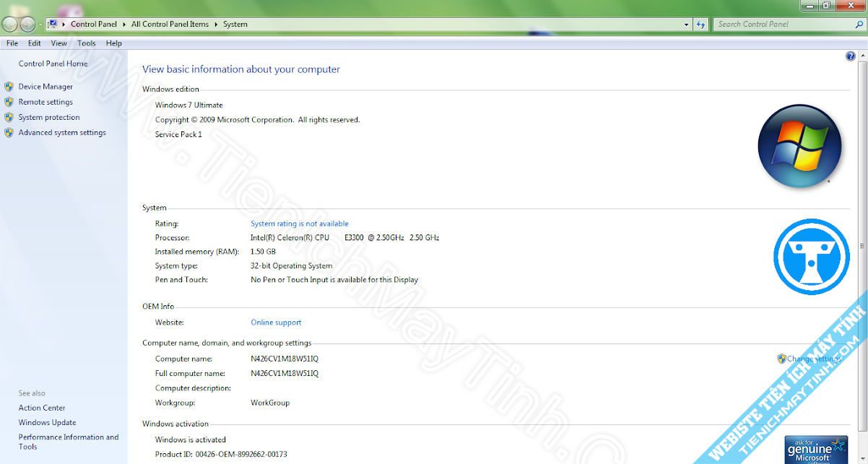
Task: Open the recent pages dropdown next to Forward
Action: 40,25
